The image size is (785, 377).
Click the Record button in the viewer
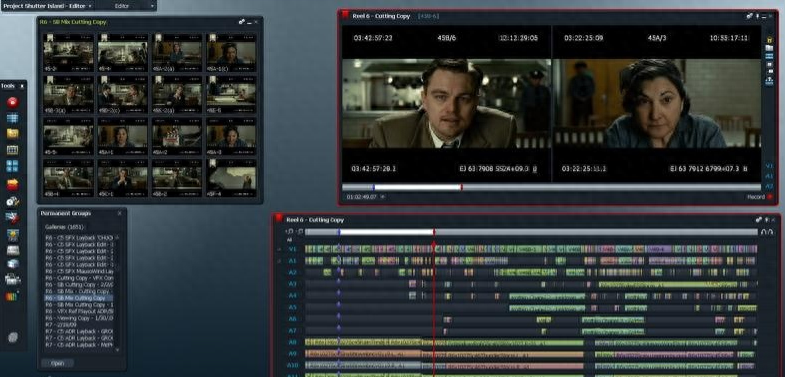759,197
